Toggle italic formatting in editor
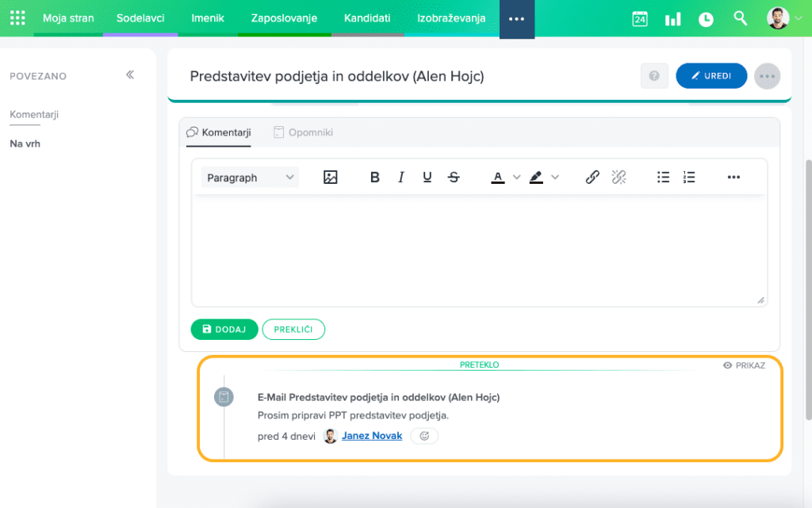 click(x=401, y=178)
